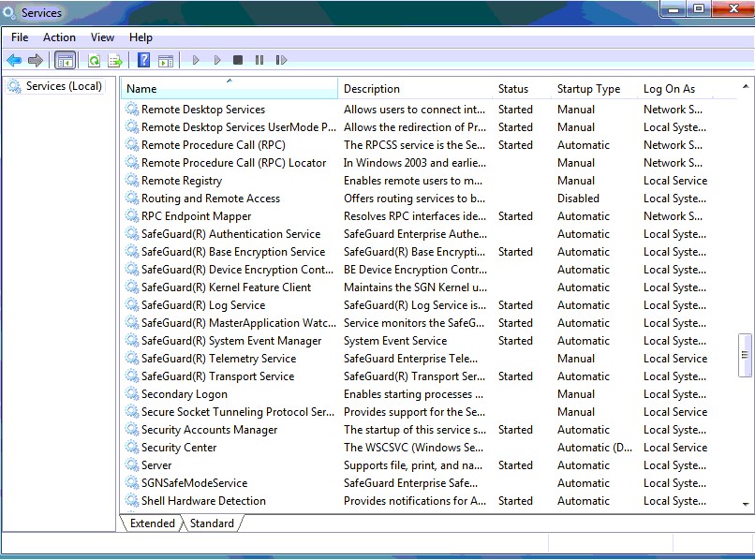Image resolution: width=755 pixels, height=560 pixels.
Task: Click 'Supports file, print, and na...' description
Action: (413, 465)
